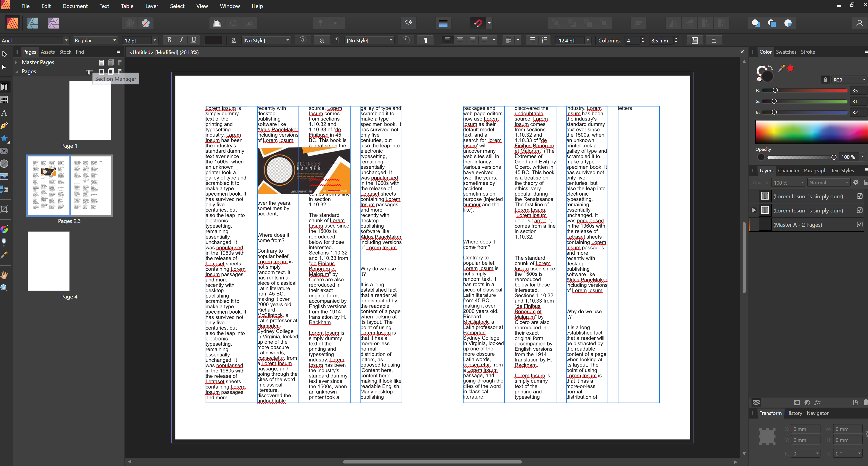The width and height of the screenshot is (868, 466).
Task: Uncheck the first Lorem Ipsum text layer
Action: [x=860, y=196]
